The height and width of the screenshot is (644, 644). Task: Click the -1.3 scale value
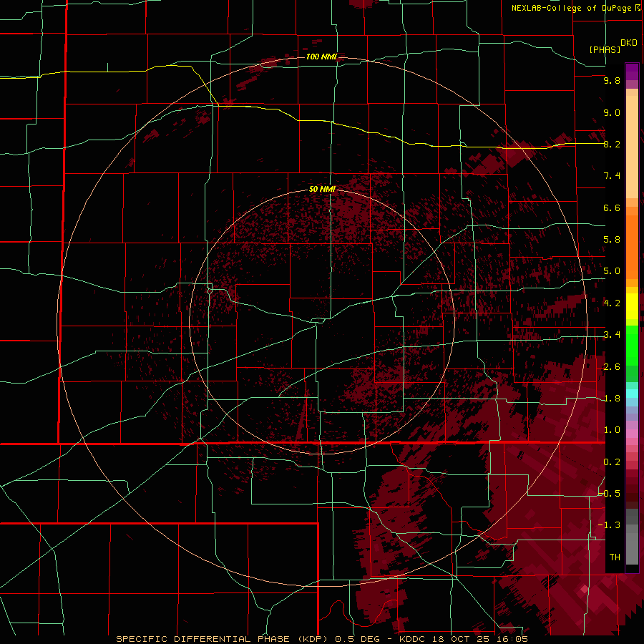pyautogui.click(x=609, y=525)
